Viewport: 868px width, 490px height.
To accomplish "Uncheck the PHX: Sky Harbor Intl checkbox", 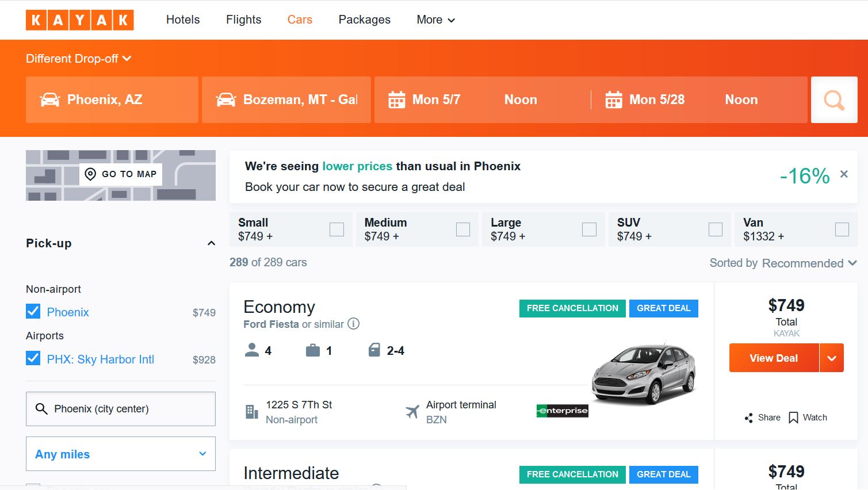I will click(33, 359).
